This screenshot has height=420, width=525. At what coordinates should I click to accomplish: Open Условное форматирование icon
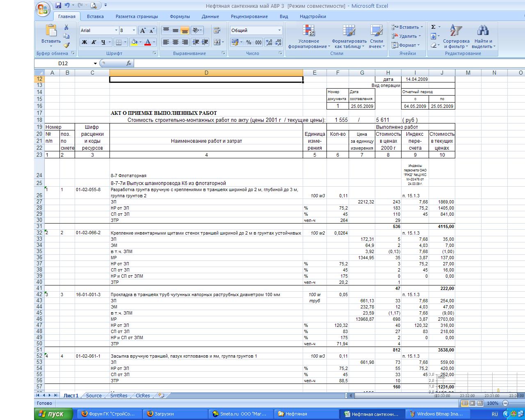tap(308, 37)
